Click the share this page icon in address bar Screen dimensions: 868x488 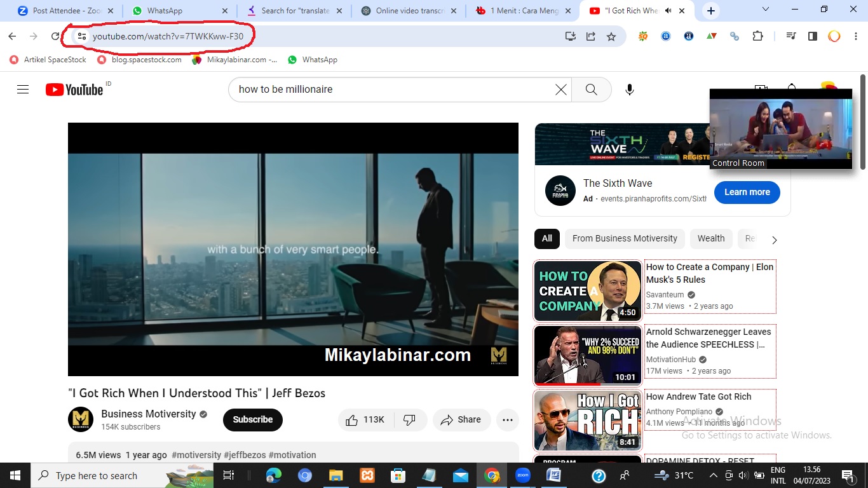point(591,36)
